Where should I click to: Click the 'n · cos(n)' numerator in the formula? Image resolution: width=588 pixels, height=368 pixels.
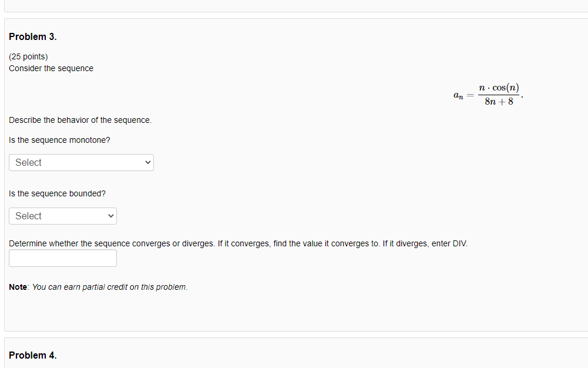tap(499, 88)
